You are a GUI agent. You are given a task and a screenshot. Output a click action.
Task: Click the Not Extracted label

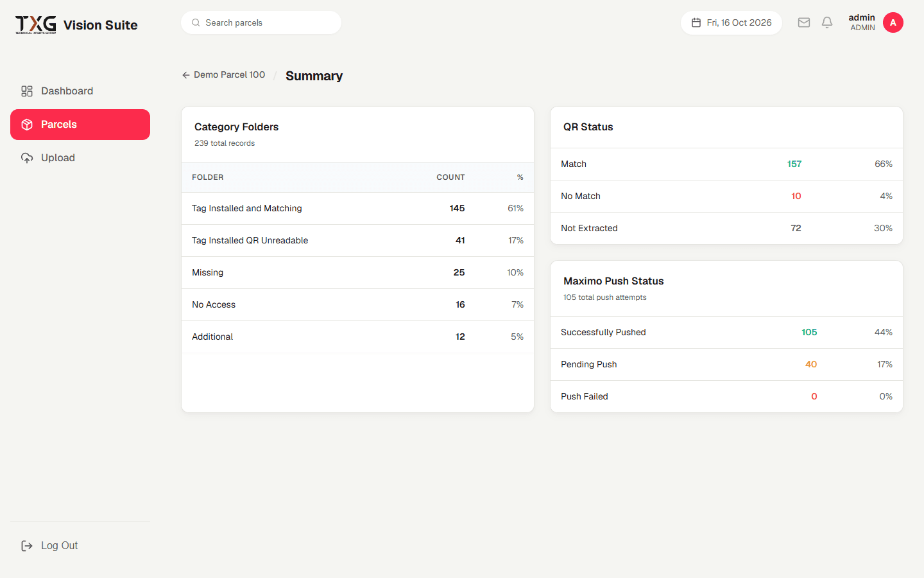click(x=589, y=229)
